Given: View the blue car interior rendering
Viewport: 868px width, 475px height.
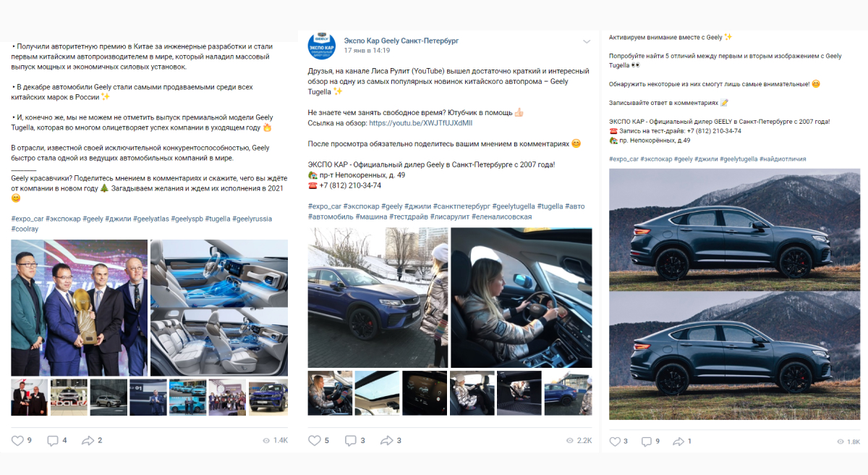Looking at the screenshot, I should click(x=218, y=308).
